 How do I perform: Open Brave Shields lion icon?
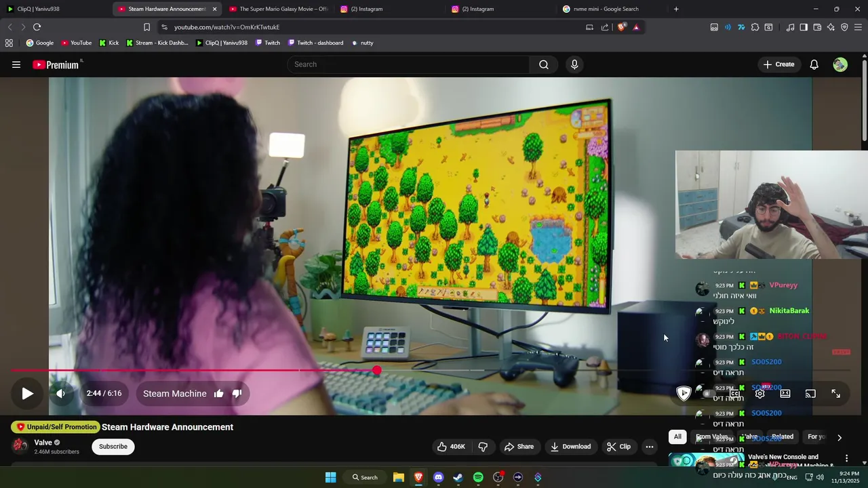coord(621,27)
